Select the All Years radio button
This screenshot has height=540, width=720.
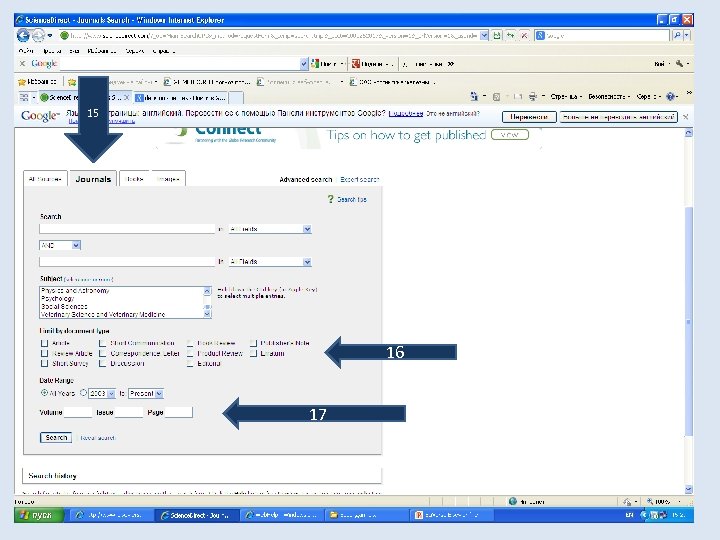coord(44,393)
